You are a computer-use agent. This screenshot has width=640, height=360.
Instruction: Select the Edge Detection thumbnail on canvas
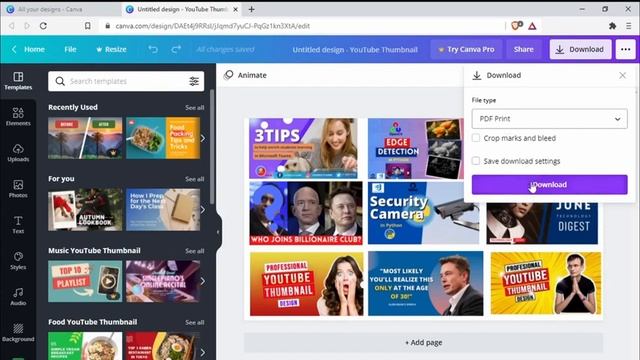click(416, 149)
